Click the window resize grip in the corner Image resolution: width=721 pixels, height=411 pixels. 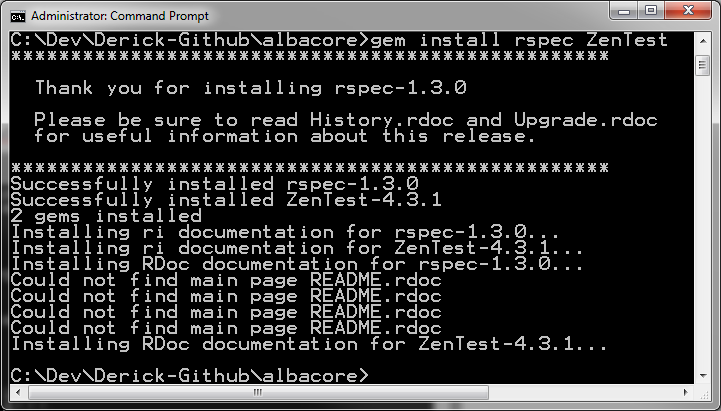coord(703,393)
